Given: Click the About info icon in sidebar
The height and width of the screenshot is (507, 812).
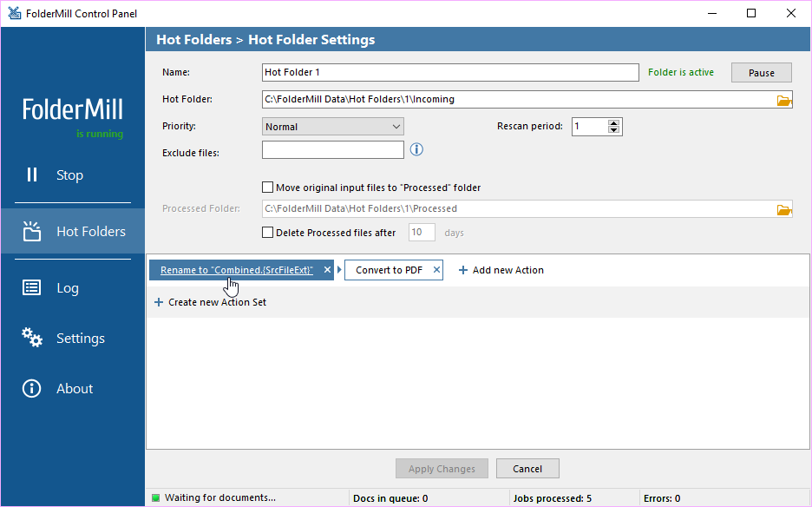Looking at the screenshot, I should tap(31, 388).
